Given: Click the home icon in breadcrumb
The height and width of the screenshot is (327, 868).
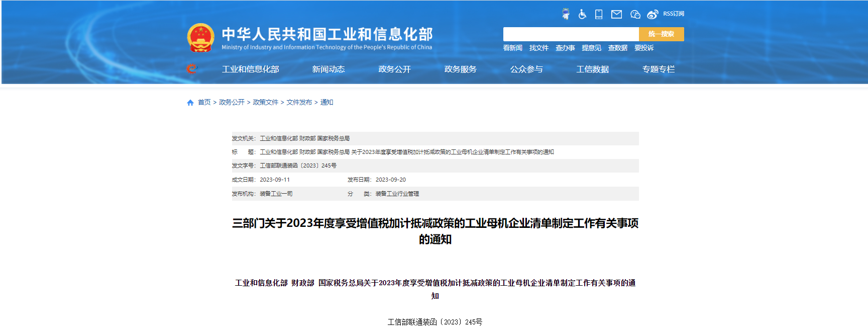Looking at the screenshot, I should coord(190,103).
